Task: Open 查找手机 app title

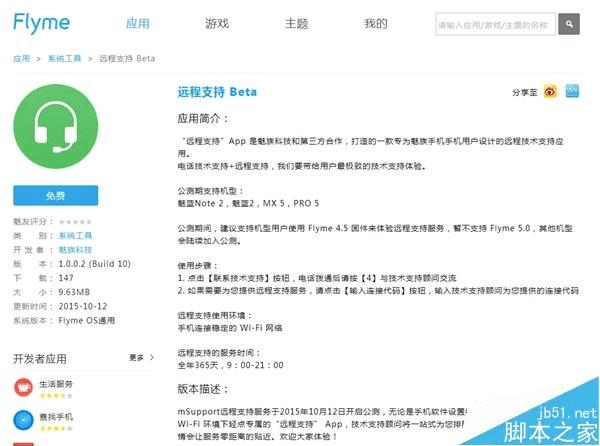Action: tap(56, 417)
